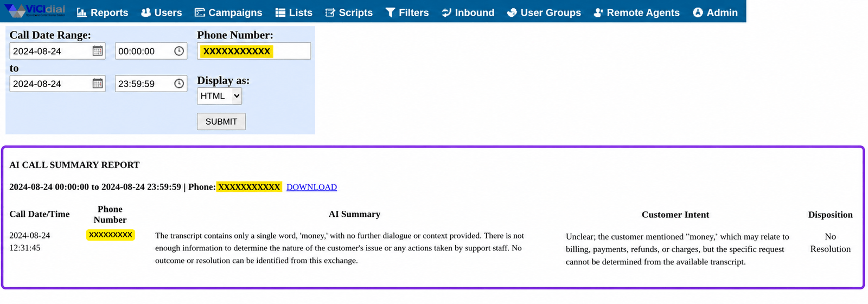Viewport: 868px width, 304px height.
Task: Click the Customer Intent column header
Action: 675,215
